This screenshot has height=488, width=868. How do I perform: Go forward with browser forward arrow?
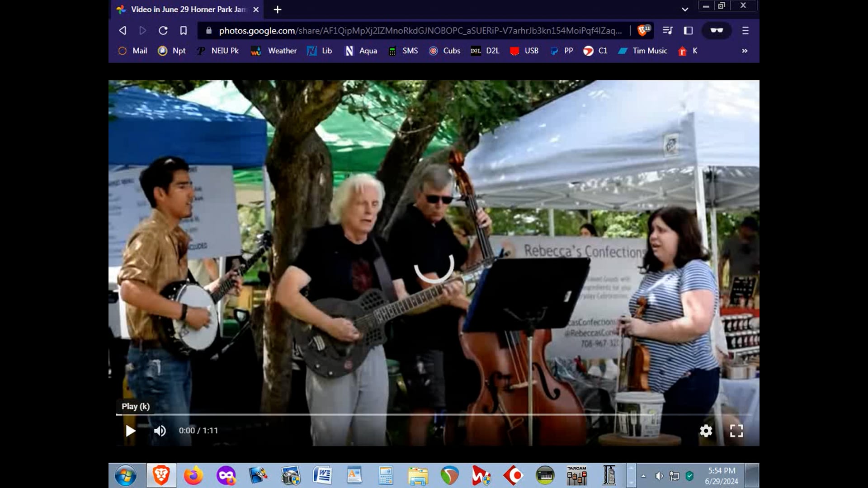142,30
